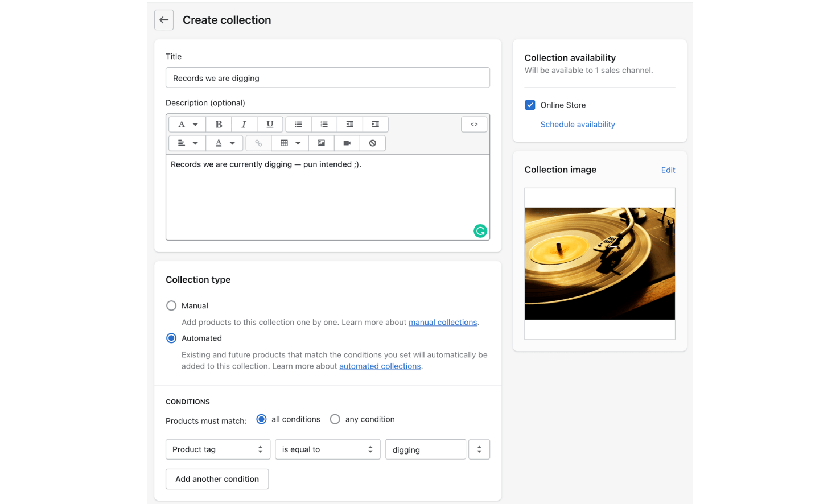The image size is (840, 504).
Task: Insert a hyperlink
Action: pos(258,143)
